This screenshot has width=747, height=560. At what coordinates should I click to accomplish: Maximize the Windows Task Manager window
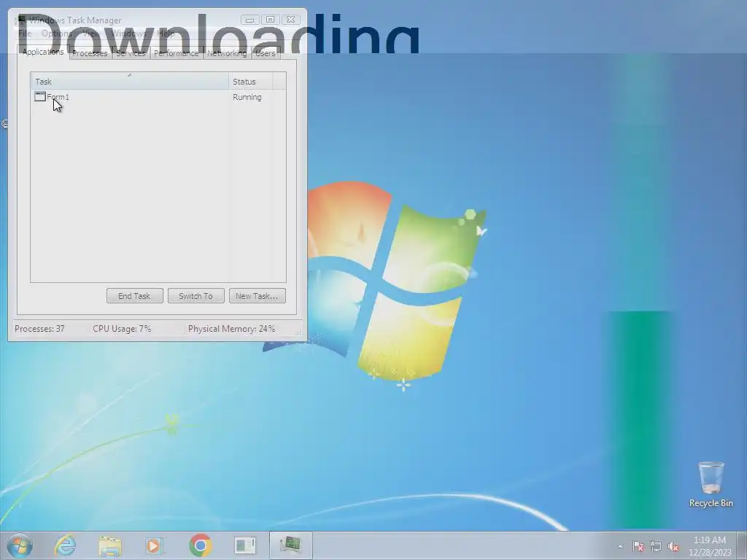point(270,20)
